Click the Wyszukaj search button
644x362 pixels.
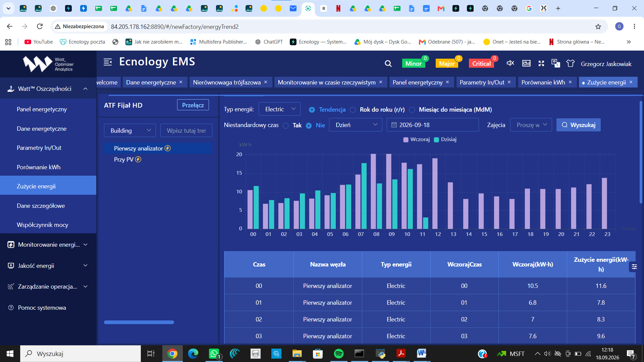(x=578, y=125)
